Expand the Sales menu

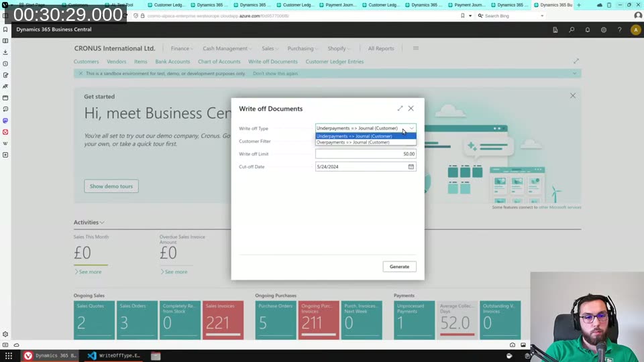(x=270, y=48)
